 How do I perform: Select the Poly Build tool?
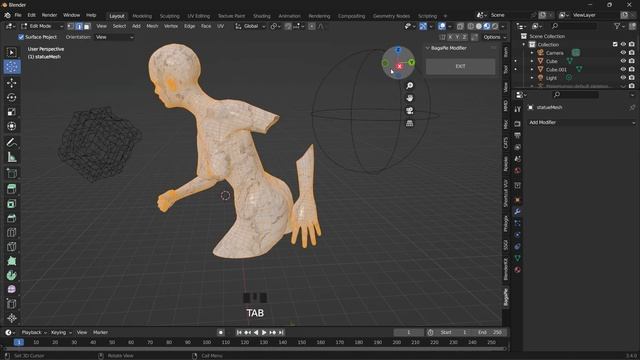click(x=11, y=261)
